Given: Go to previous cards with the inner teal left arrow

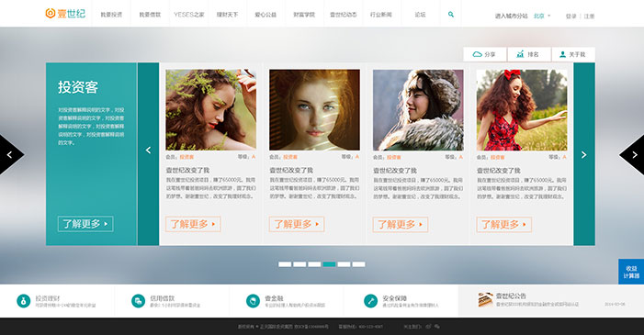Looking at the screenshot, I should 148,151.
